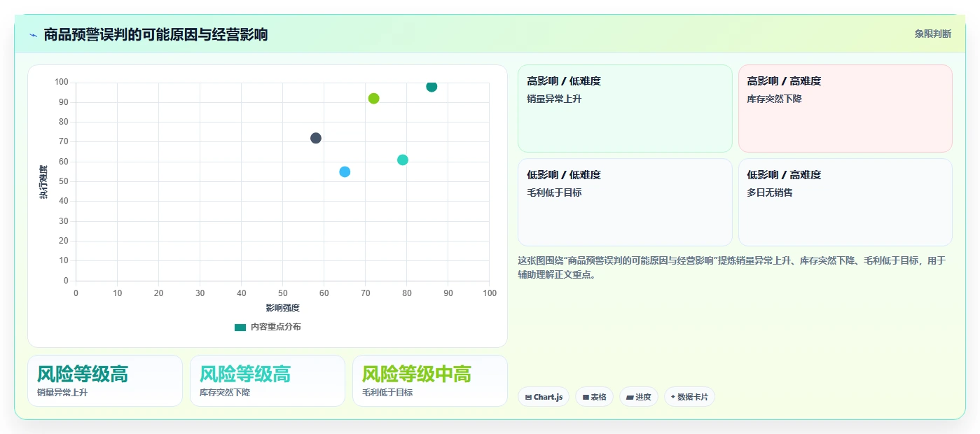The width and height of the screenshot is (980, 434).
Task: Click 毛利低于目标 in the lower-left quadrant card
Action: coord(554,192)
